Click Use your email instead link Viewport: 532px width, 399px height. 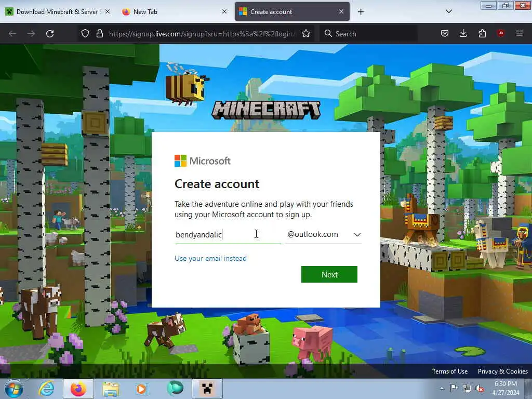click(210, 258)
